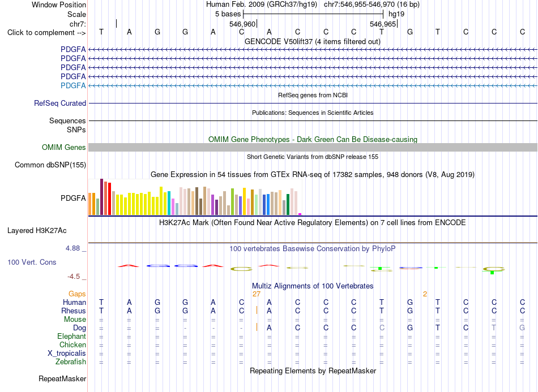Click 'Click to complement -->' to complement bases
The width and height of the screenshot is (538, 392).
click(x=46, y=33)
